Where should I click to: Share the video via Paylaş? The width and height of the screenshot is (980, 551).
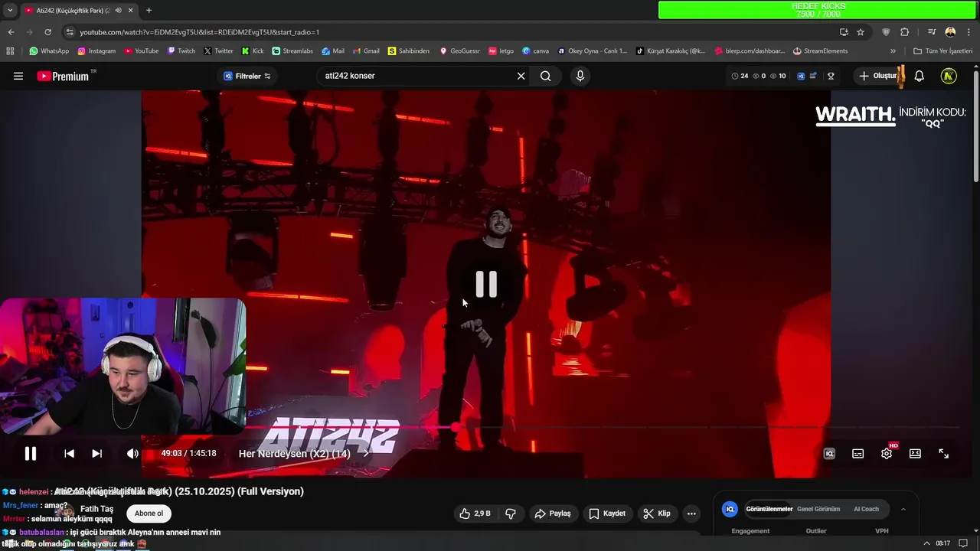[553, 514]
